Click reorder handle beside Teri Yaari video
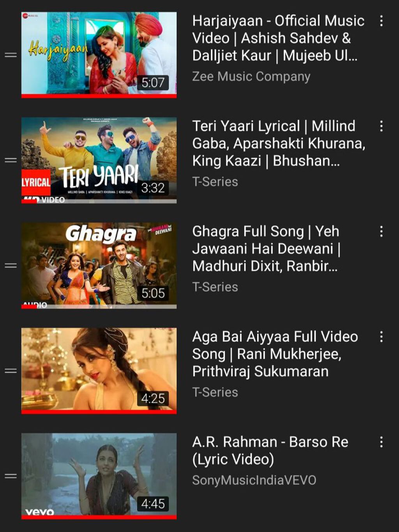Image resolution: width=399 pixels, height=532 pixels. pyautogui.click(x=11, y=160)
